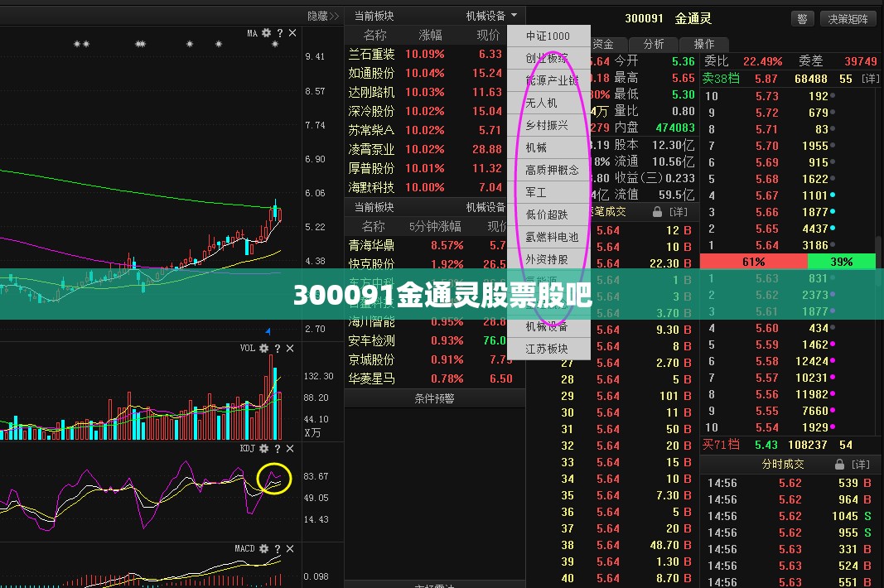
Task: Select 创业板综 from the sector list
Action: coord(548,58)
